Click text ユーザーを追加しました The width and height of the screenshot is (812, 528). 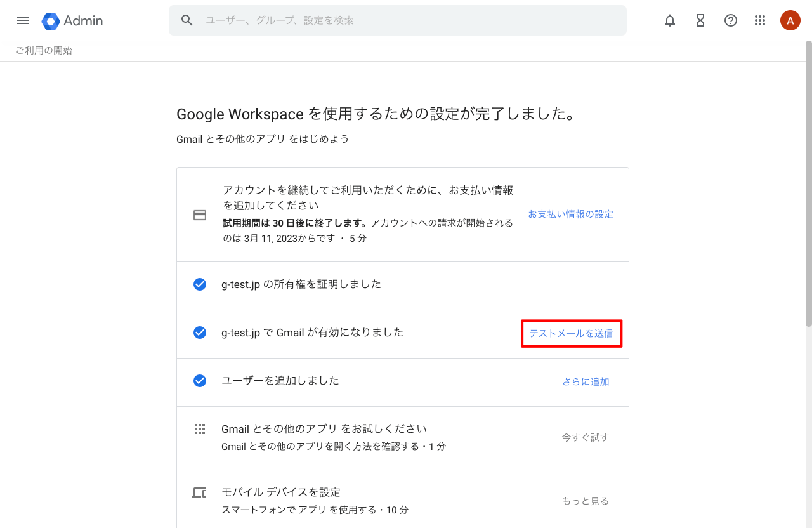280,381
